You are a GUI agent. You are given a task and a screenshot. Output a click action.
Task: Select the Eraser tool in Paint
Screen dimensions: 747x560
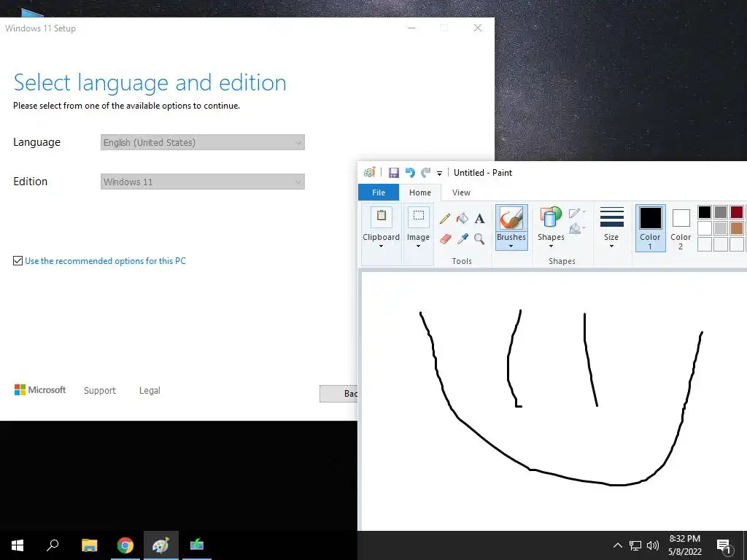(x=446, y=238)
